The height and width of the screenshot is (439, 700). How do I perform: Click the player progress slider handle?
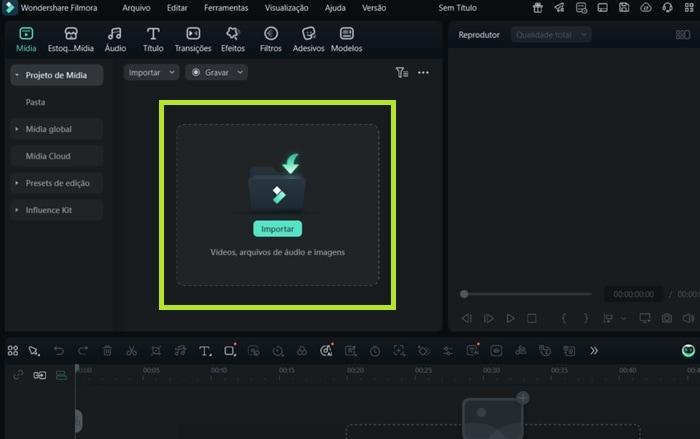464,294
